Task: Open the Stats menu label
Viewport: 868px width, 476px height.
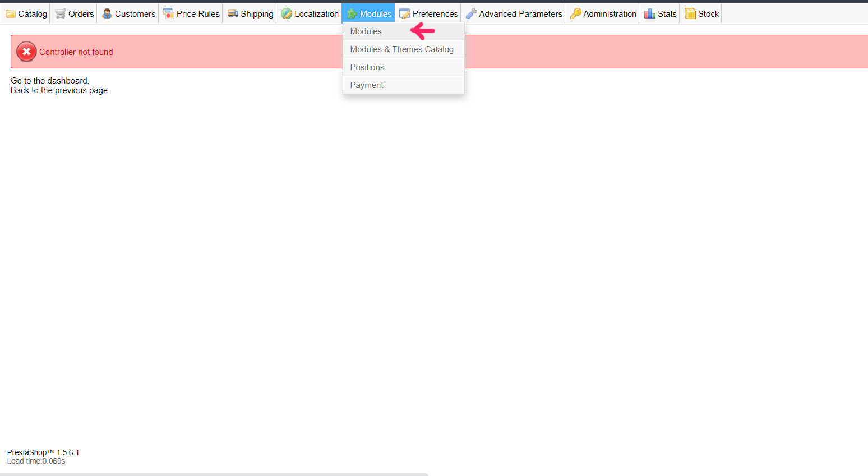Action: coord(667,14)
